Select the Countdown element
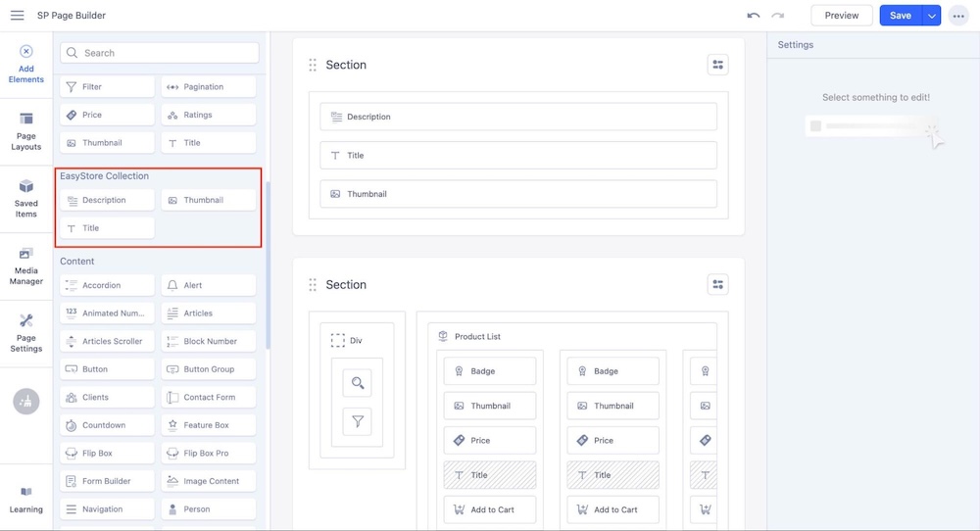This screenshot has height=531, width=980. click(107, 425)
